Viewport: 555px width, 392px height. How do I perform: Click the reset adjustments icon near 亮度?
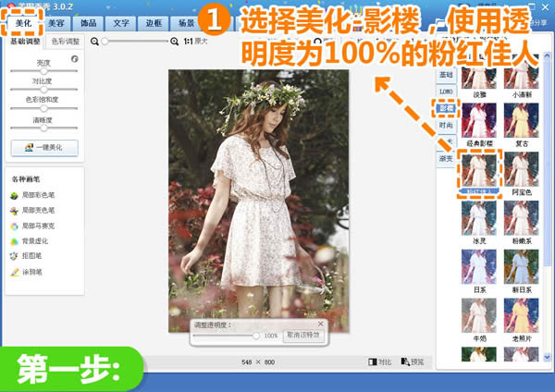coord(74,59)
